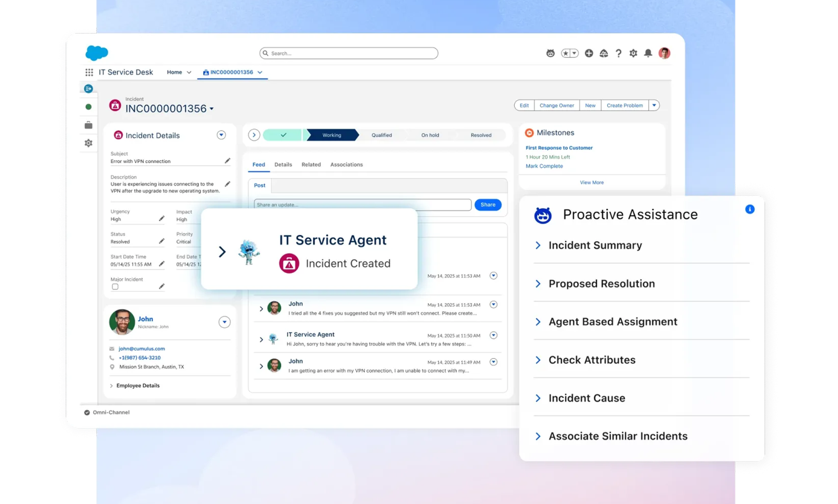Click the Change Owner button
This screenshot has width=838, height=504.
click(x=557, y=106)
